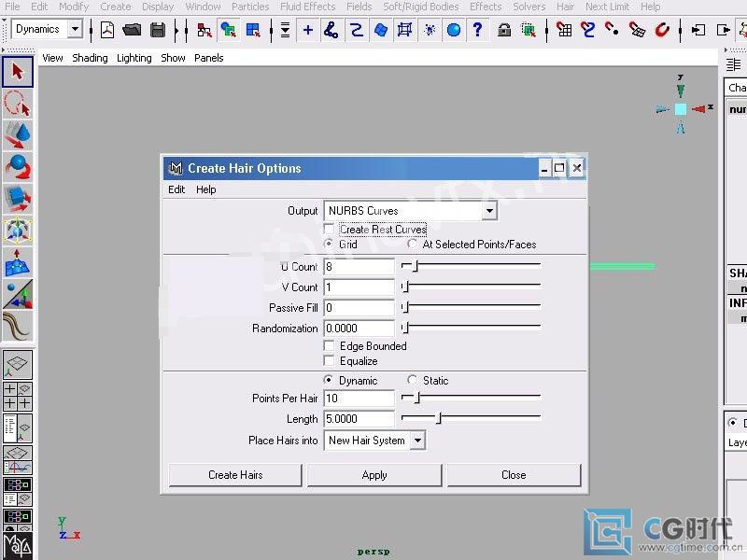The width and height of the screenshot is (747, 560).
Task: Select At Selected Points/Faces radio button
Action: [412, 244]
